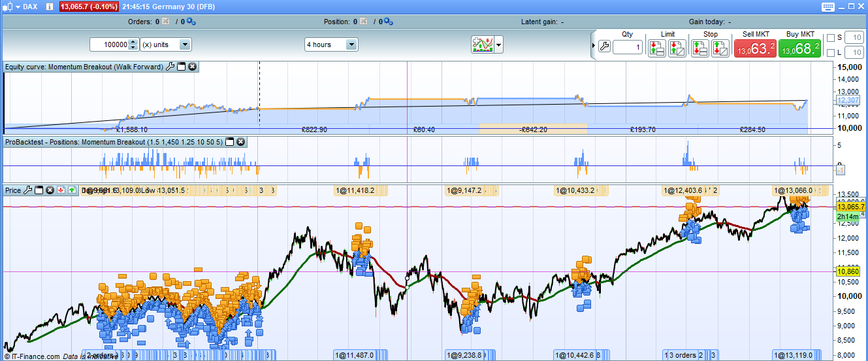This screenshot has height=361, width=868.
Task: Close the Equity curve panel
Action: coord(193,67)
